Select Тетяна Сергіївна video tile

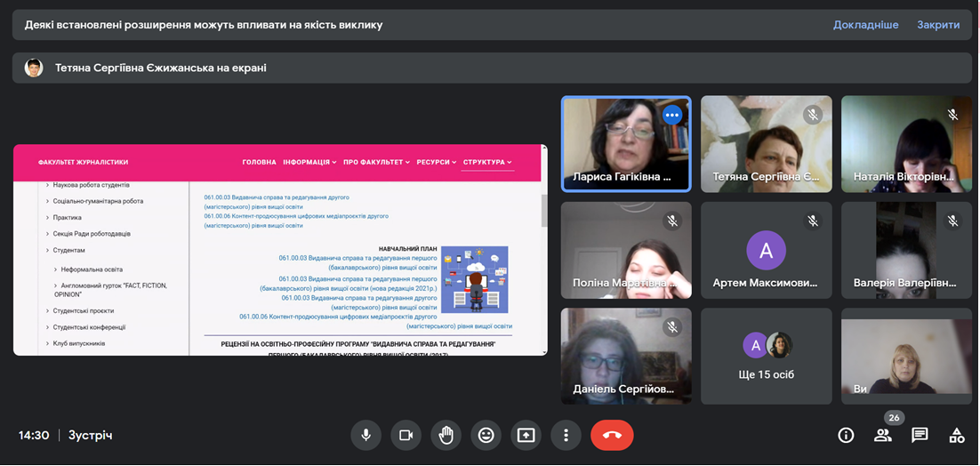point(767,144)
